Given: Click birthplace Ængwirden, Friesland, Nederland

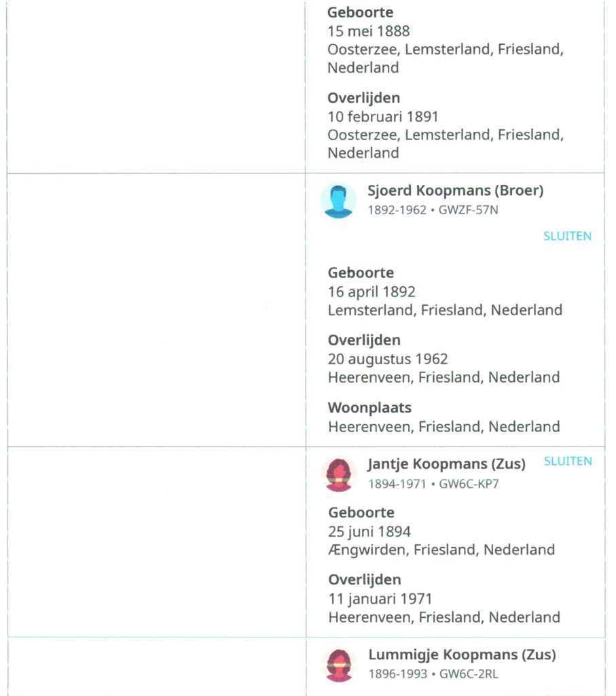Looking at the screenshot, I should point(441,550).
